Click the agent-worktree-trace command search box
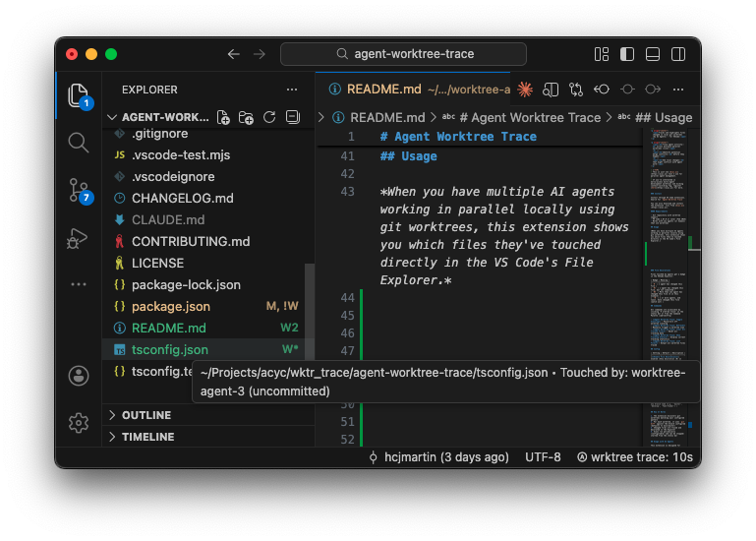The image size is (756, 541). coord(403,54)
